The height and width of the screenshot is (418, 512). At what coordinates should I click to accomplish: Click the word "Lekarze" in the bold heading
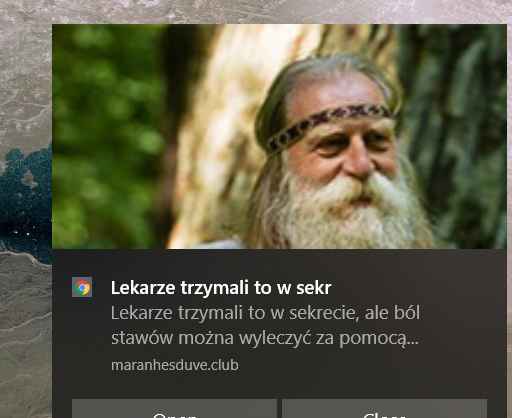point(143,288)
